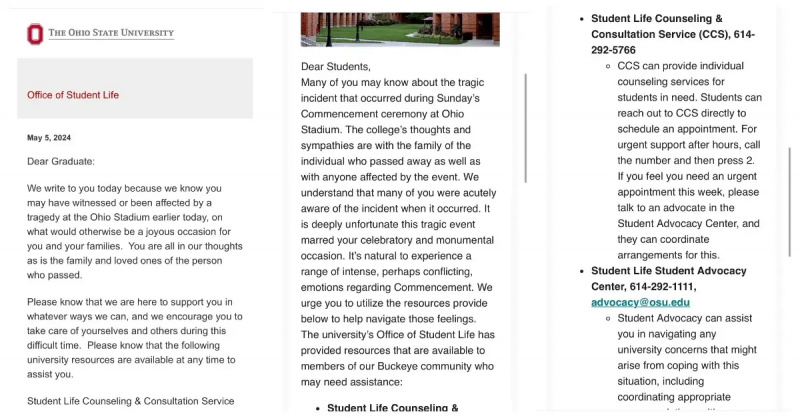Image resolution: width=800 pixels, height=418 pixels.
Task: Click sub-bullet before 'CCS can provide individual'
Action: 608,66
